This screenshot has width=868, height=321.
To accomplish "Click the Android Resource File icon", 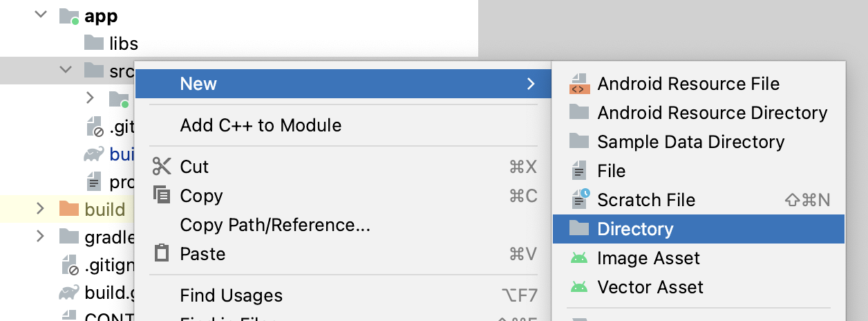I will coord(578,84).
